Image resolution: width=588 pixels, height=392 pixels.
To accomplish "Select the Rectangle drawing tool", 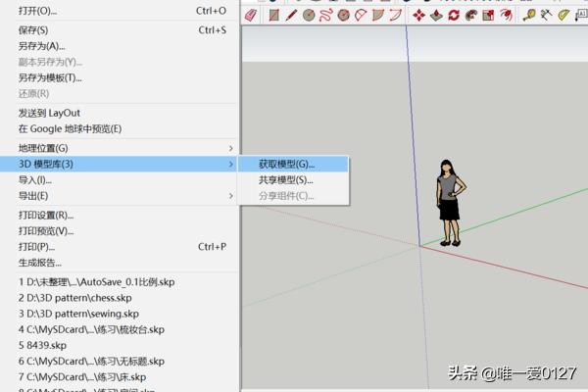I will pos(274,15).
